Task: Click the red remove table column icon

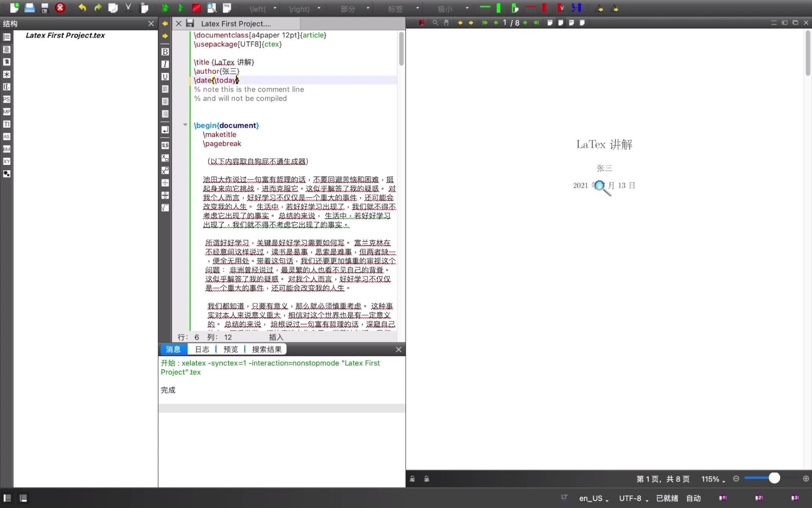Action: pyautogui.click(x=545, y=8)
